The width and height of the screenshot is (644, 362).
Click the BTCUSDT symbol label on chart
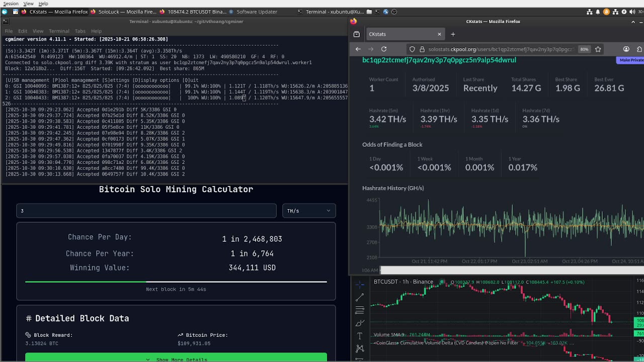pos(387,282)
